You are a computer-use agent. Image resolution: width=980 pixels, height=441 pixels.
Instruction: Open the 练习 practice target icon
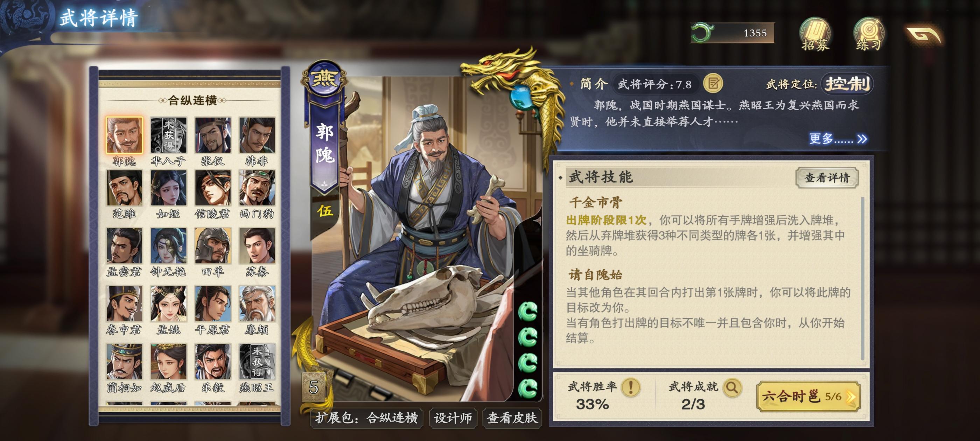869,34
